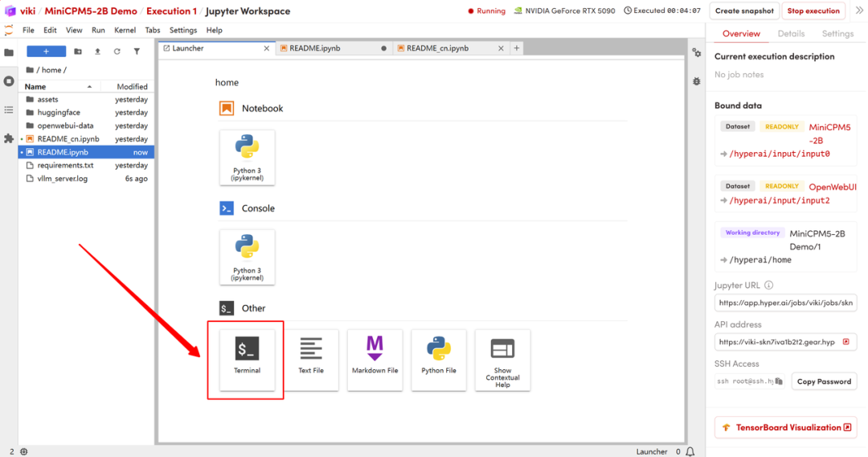Create a new Markdown File
The width and height of the screenshot is (868, 457).
[375, 360]
